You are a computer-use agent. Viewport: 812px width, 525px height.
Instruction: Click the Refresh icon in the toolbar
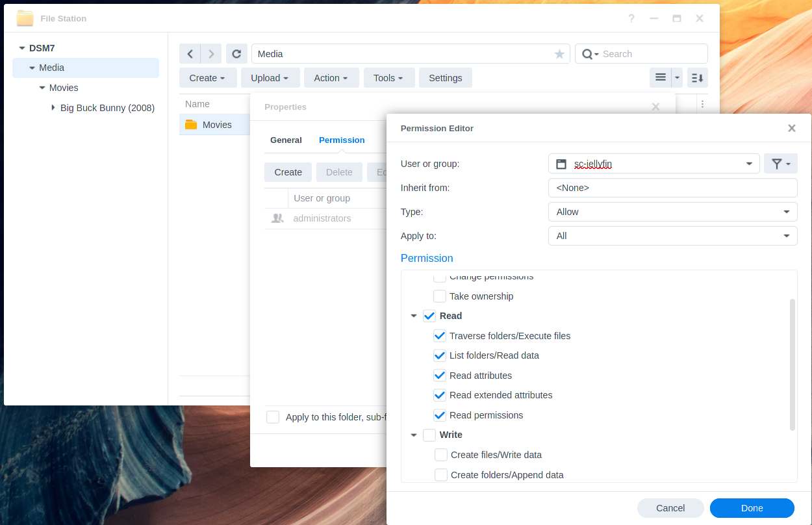click(236, 54)
